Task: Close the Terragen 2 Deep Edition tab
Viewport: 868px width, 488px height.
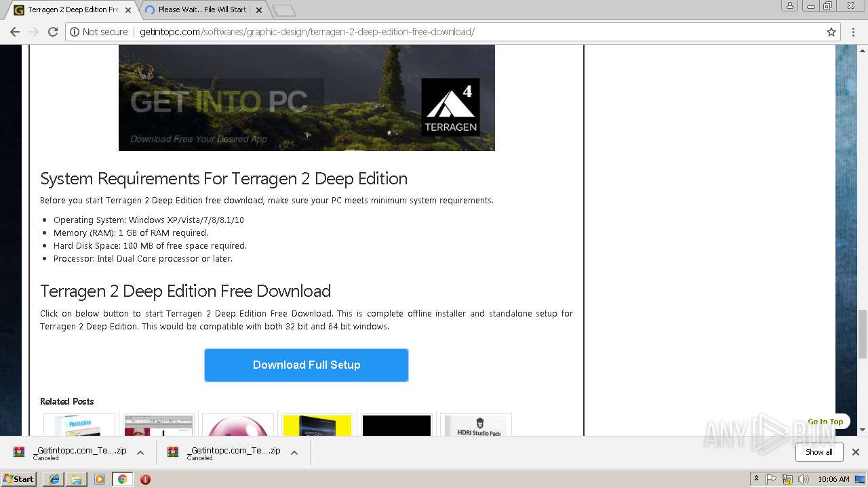Action: 128,10
